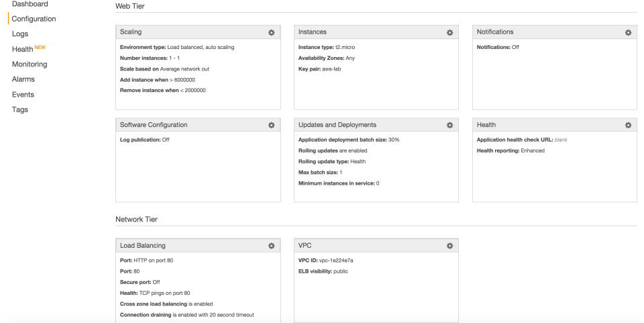
Task: Click the Scaling panel header
Action: point(131,32)
